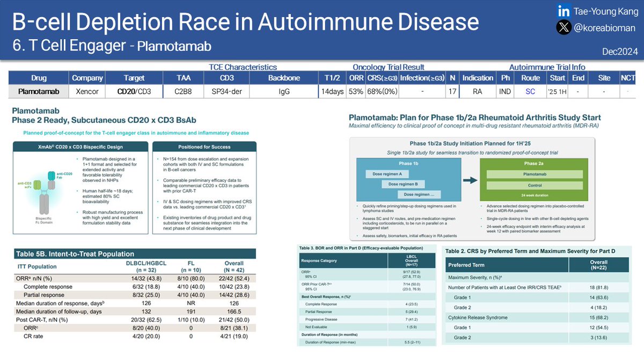
Task: Select the '68%(0%)' CRS cell
Action: [382, 92]
